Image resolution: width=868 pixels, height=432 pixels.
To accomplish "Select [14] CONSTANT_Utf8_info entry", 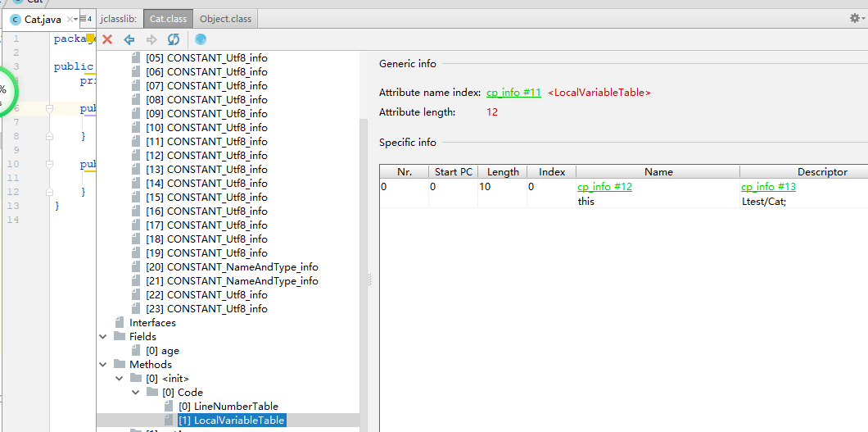I will click(206, 184).
